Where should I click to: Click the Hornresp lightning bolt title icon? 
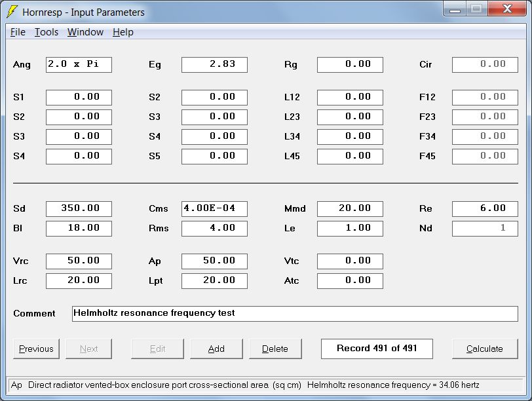click(12, 12)
